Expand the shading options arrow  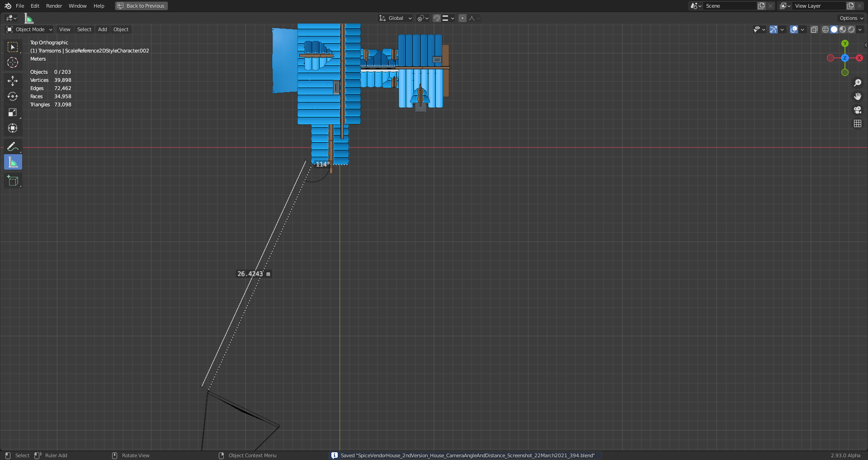tap(860, 29)
